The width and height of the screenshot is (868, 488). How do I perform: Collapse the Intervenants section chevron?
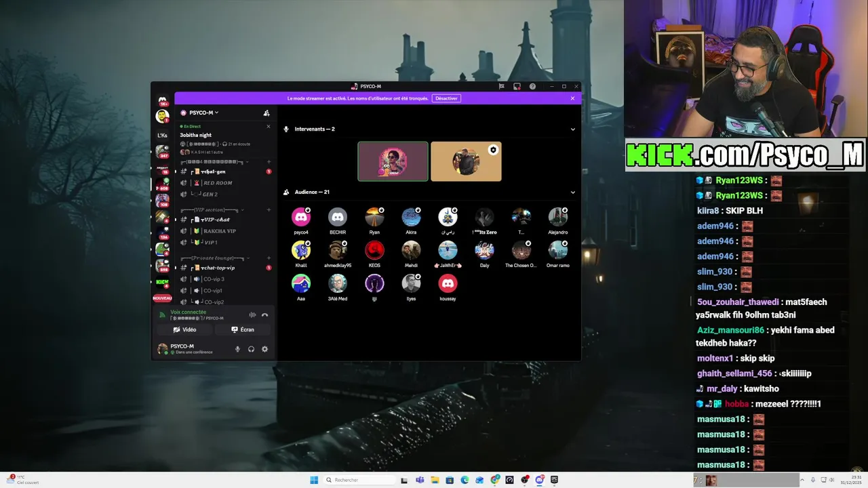pos(572,129)
